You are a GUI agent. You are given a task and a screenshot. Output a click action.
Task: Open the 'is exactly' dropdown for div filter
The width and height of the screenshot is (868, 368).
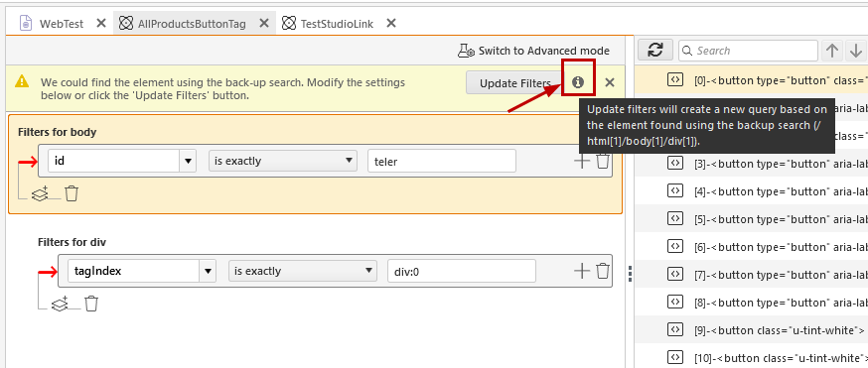[x=302, y=271]
